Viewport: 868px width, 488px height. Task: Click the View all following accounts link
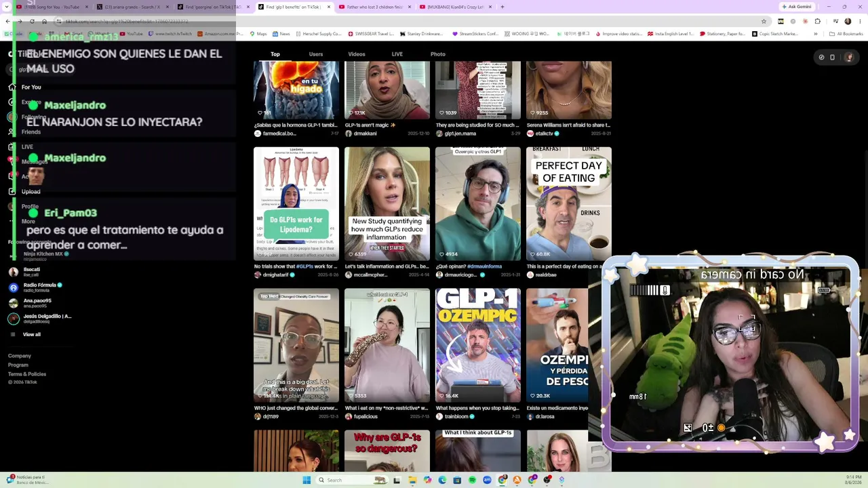tap(31, 334)
